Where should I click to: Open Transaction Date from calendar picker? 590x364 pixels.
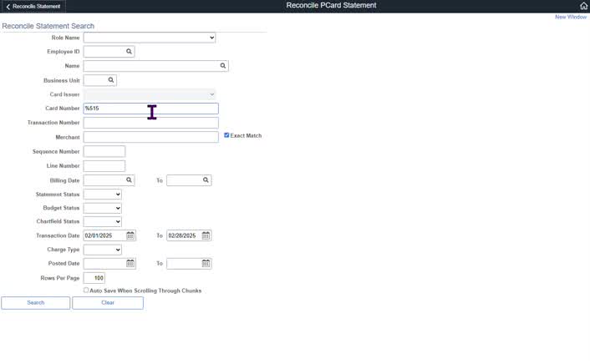point(130,236)
